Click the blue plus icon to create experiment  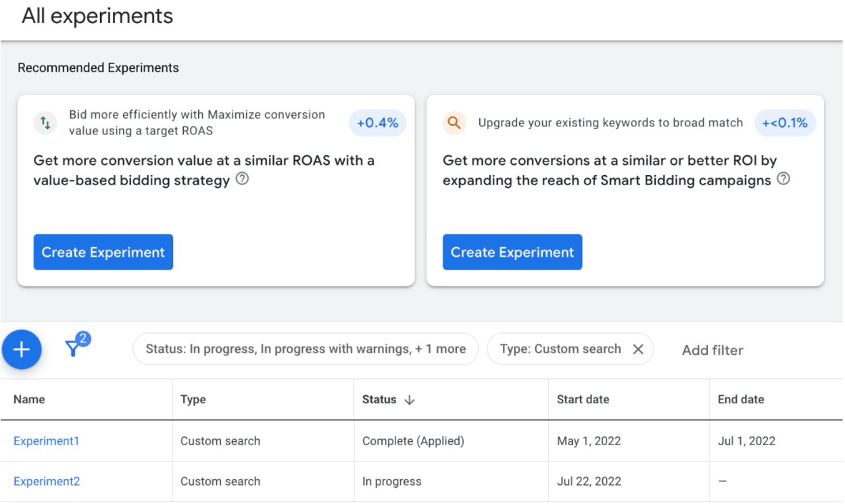(x=21, y=349)
